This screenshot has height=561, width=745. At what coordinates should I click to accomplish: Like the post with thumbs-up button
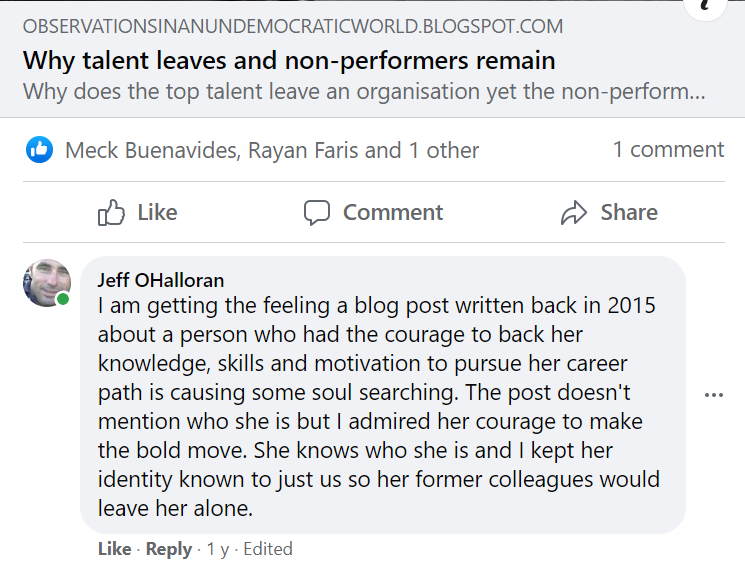[x=138, y=212]
